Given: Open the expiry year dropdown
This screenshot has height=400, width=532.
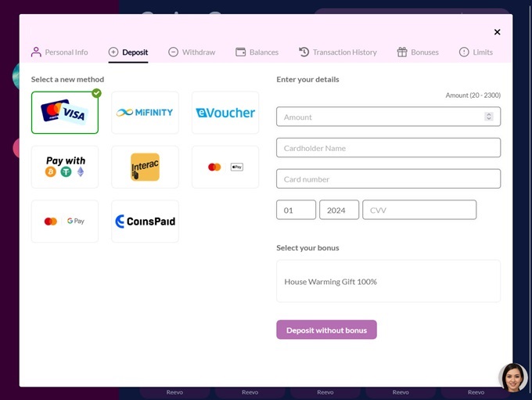Looking at the screenshot, I should 339,210.
